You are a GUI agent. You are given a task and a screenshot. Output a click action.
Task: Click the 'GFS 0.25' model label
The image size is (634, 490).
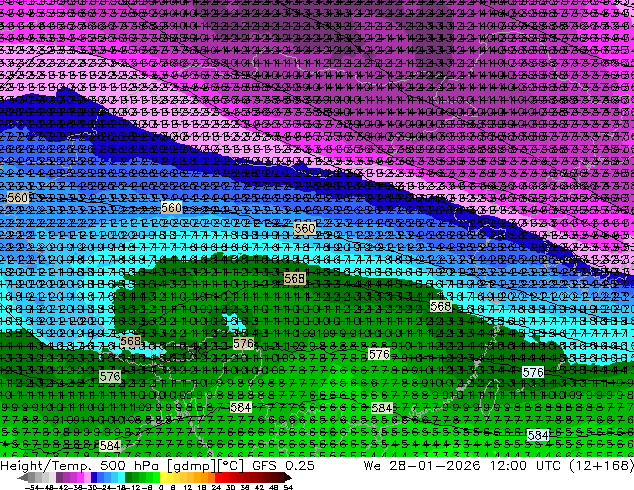[283, 466]
